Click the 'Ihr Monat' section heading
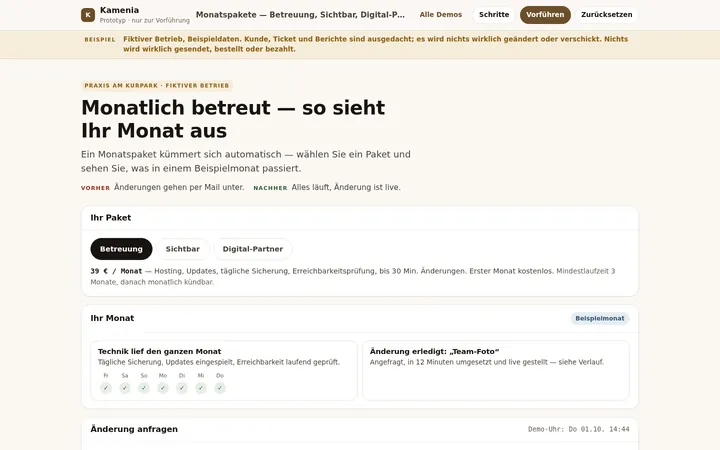Screen dimensions: 720x450 (112, 318)
